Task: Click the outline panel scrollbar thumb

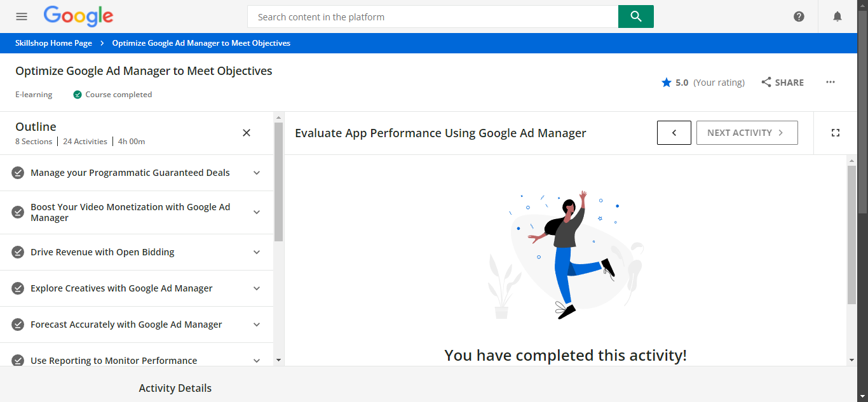Action: (x=278, y=181)
